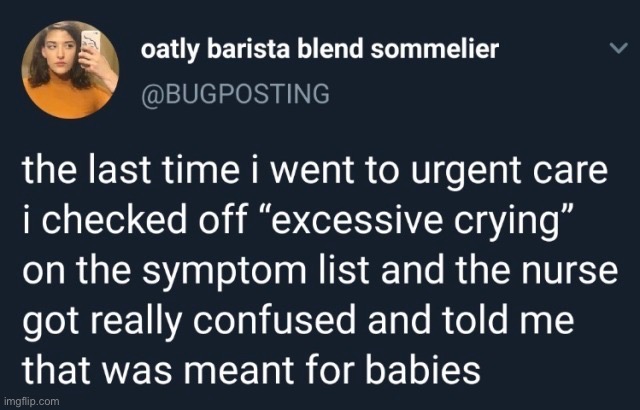The width and height of the screenshot is (640, 410).
Task: Click the words 'urgent care' in tweet
Action: point(509,170)
